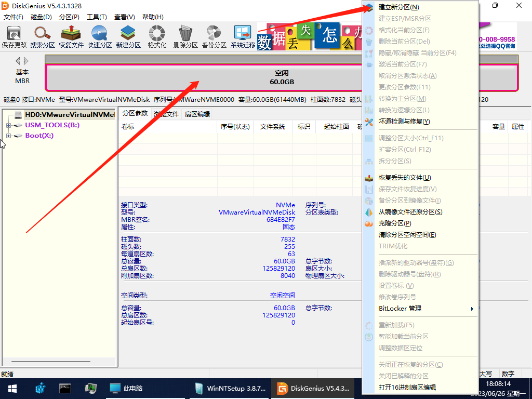
Task: Click the 建立新分区 icon in context menu
Action: (369, 7)
